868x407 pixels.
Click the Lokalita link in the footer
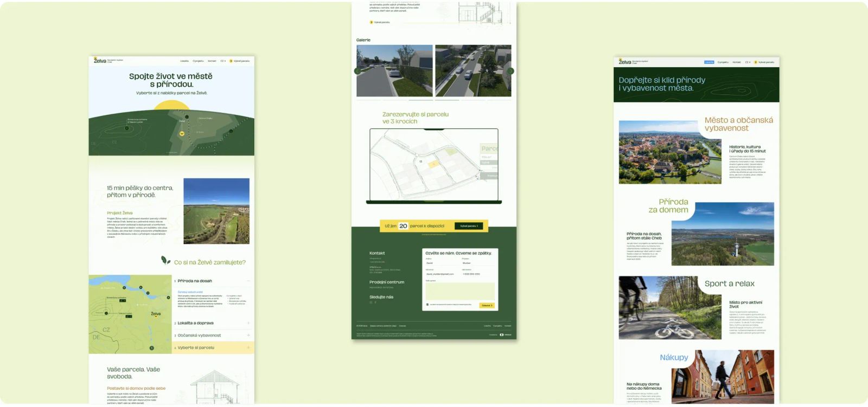[x=487, y=326]
